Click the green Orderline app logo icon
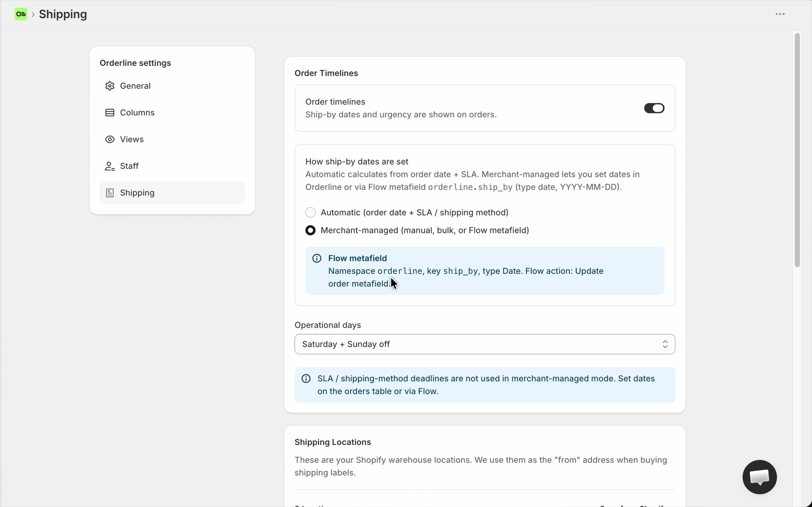Image resolution: width=812 pixels, height=507 pixels. point(21,14)
